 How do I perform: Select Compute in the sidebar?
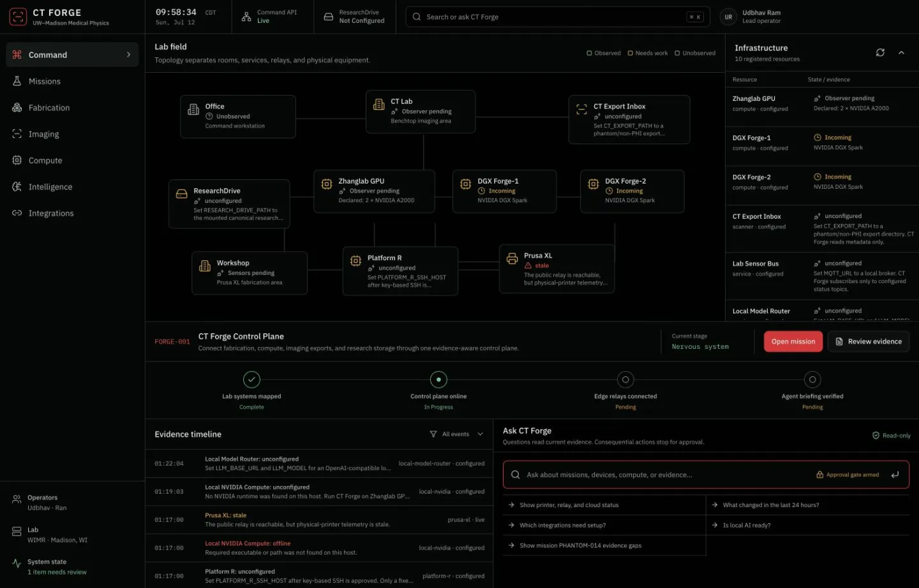tap(72, 161)
